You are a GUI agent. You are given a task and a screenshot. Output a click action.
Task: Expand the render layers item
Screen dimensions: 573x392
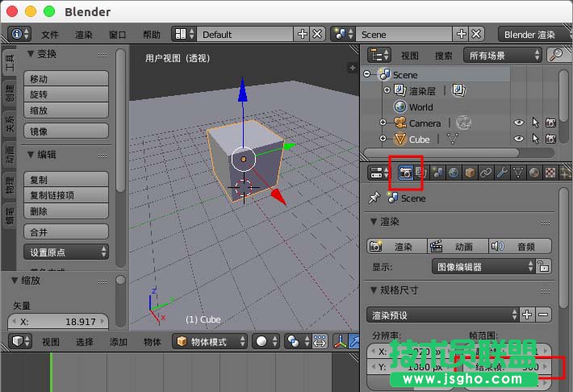click(387, 90)
